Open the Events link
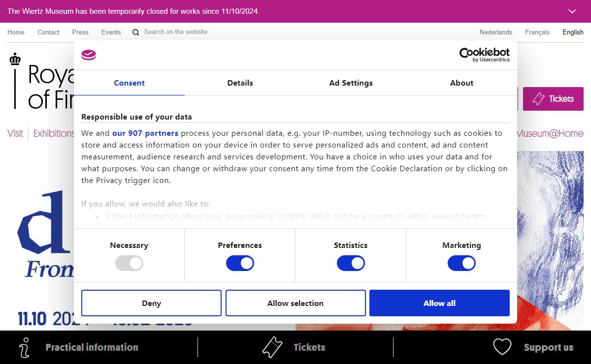This screenshot has height=364, width=591. pos(111,32)
